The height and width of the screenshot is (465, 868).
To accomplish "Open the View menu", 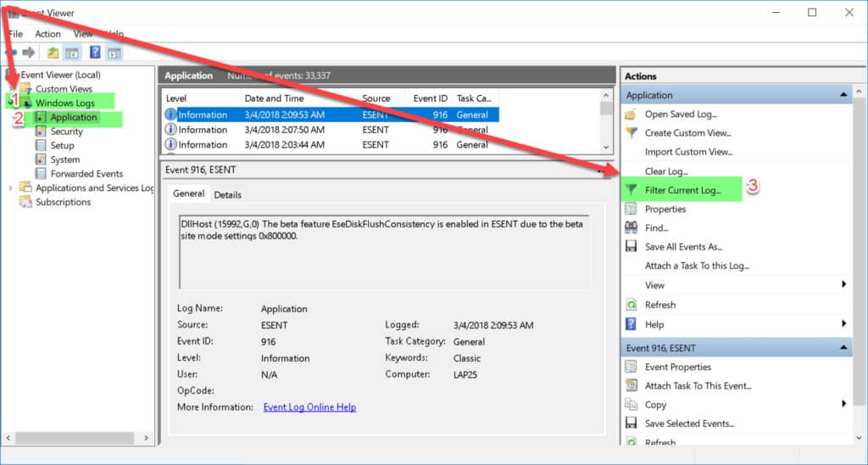I will pyautogui.click(x=83, y=34).
